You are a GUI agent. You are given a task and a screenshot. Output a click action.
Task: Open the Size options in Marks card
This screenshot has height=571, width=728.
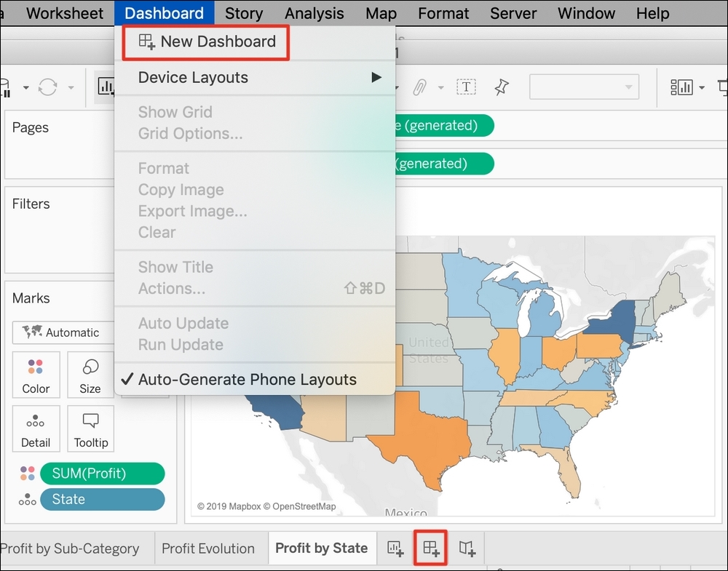(x=90, y=375)
